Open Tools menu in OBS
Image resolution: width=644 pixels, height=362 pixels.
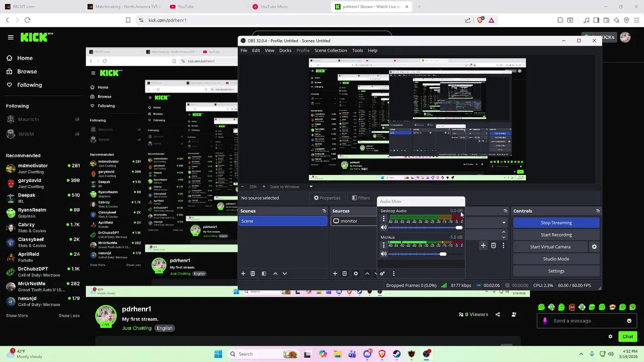pyautogui.click(x=357, y=50)
